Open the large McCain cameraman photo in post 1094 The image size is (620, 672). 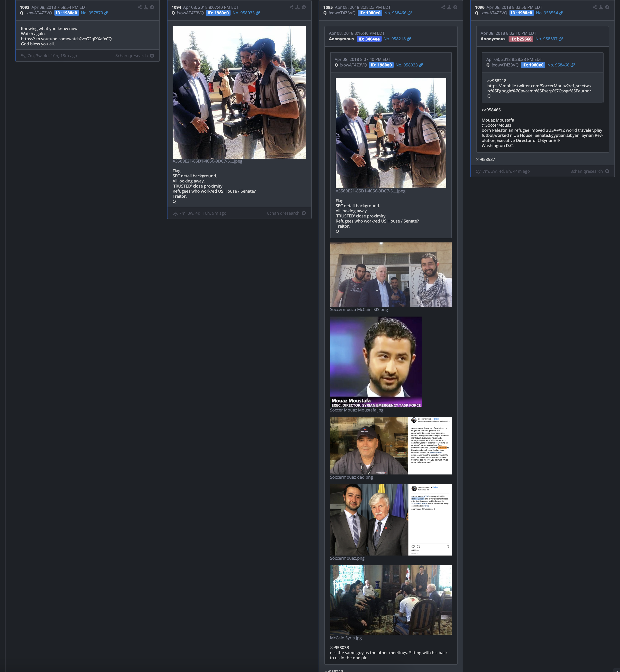(239, 92)
